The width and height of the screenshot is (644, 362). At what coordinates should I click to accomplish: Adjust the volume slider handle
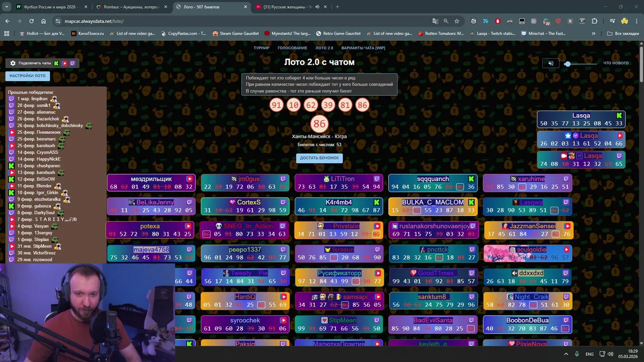[568, 64]
